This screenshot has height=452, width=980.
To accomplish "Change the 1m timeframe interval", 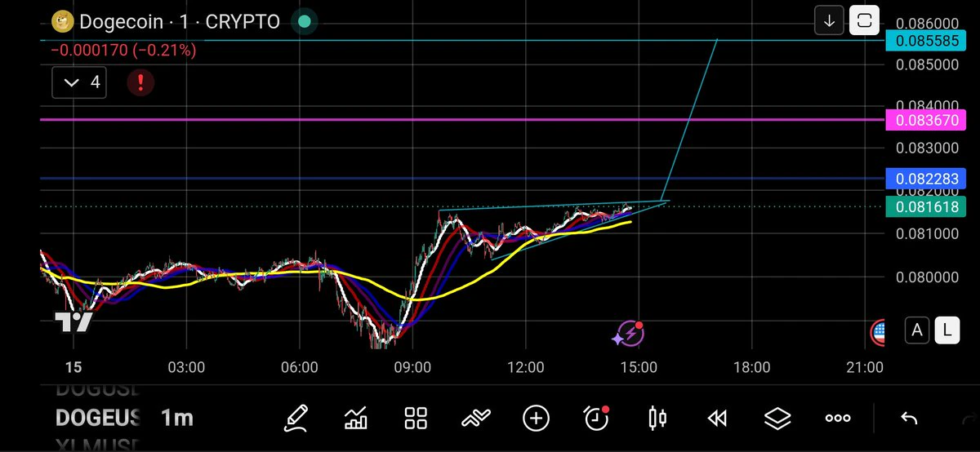I will coord(176,419).
